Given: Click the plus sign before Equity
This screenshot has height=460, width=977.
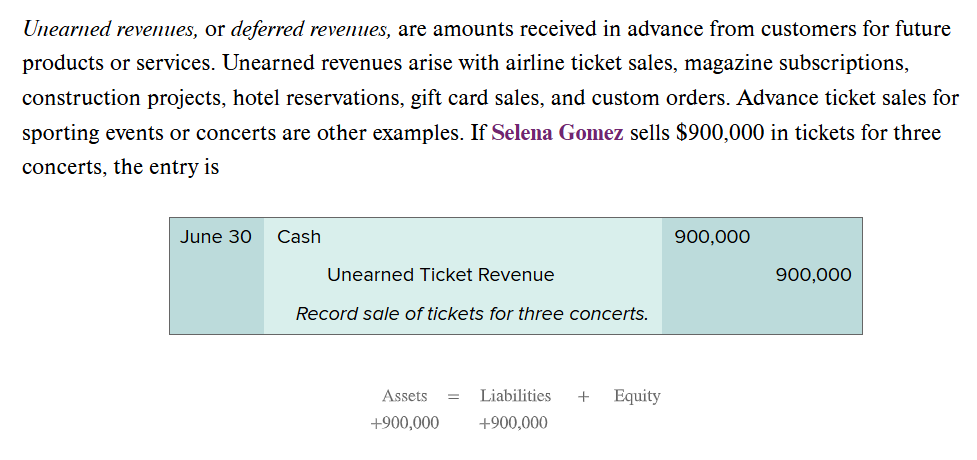Looking at the screenshot, I should (x=583, y=397).
